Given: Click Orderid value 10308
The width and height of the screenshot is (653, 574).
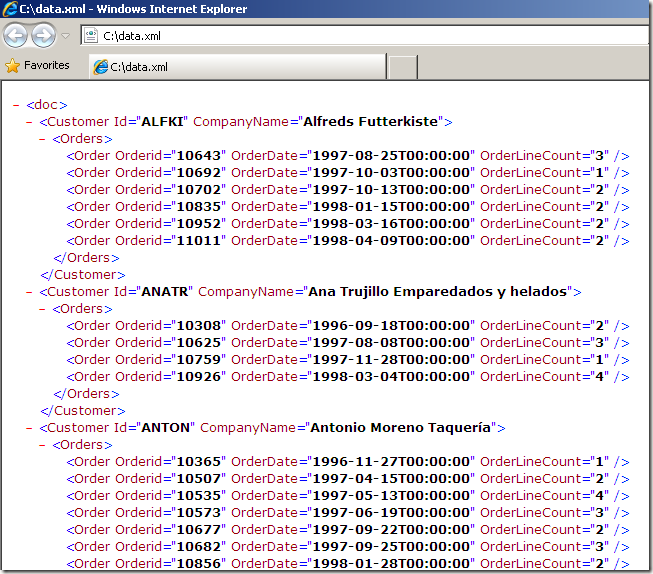Looking at the screenshot, I should (x=199, y=326).
